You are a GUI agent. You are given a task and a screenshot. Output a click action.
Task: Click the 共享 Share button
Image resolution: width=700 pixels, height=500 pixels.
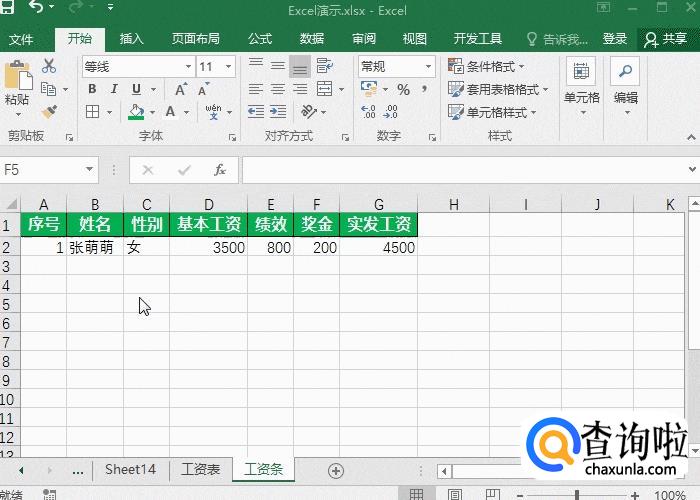point(665,39)
